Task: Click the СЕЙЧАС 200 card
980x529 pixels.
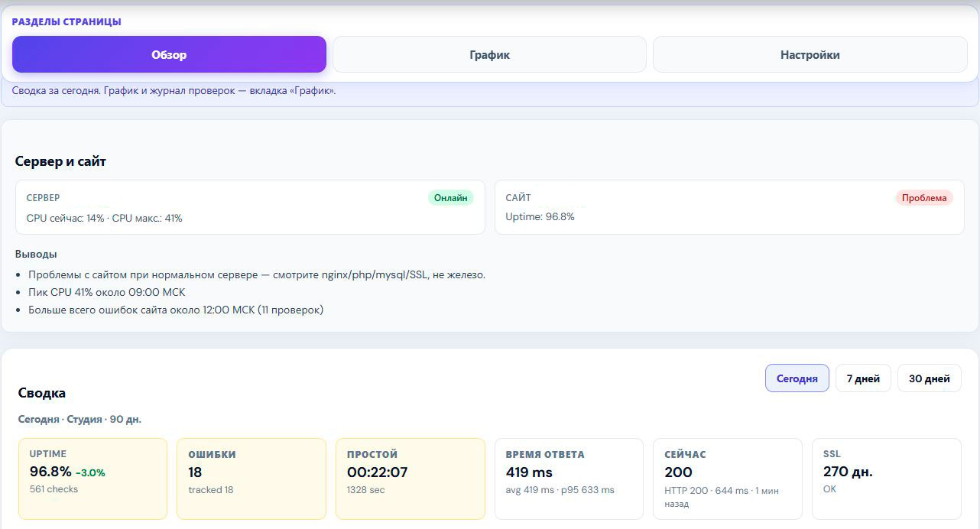Action: (x=728, y=479)
